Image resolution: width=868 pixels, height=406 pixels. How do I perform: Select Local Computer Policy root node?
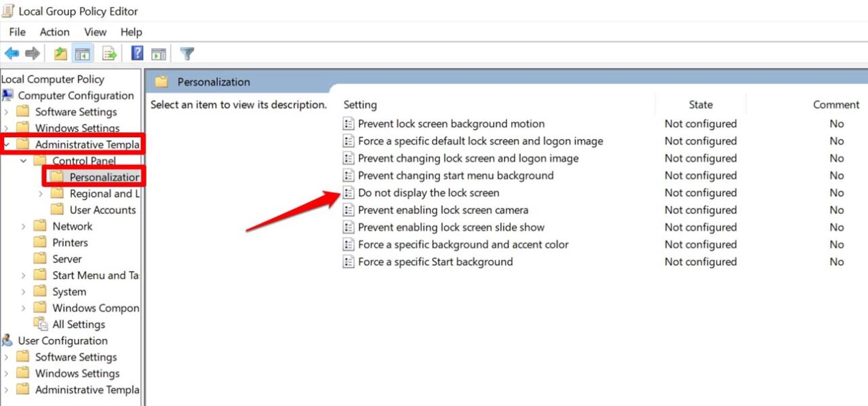53,79
